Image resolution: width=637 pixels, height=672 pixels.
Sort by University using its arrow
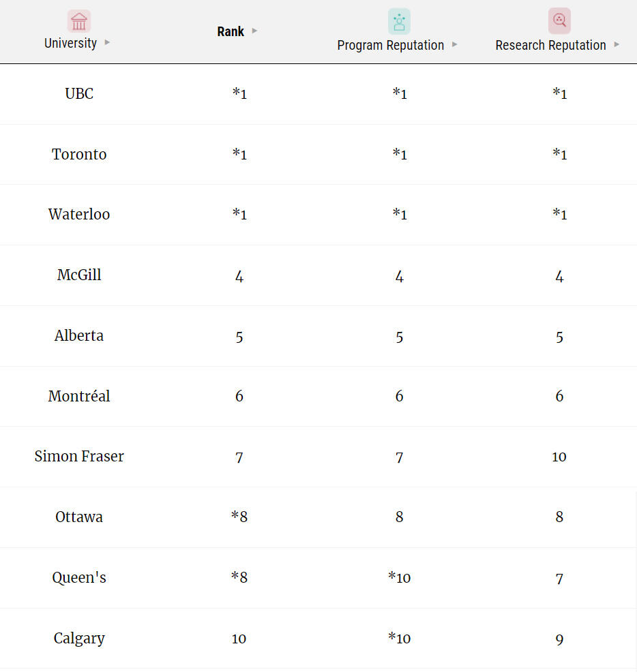107,42
